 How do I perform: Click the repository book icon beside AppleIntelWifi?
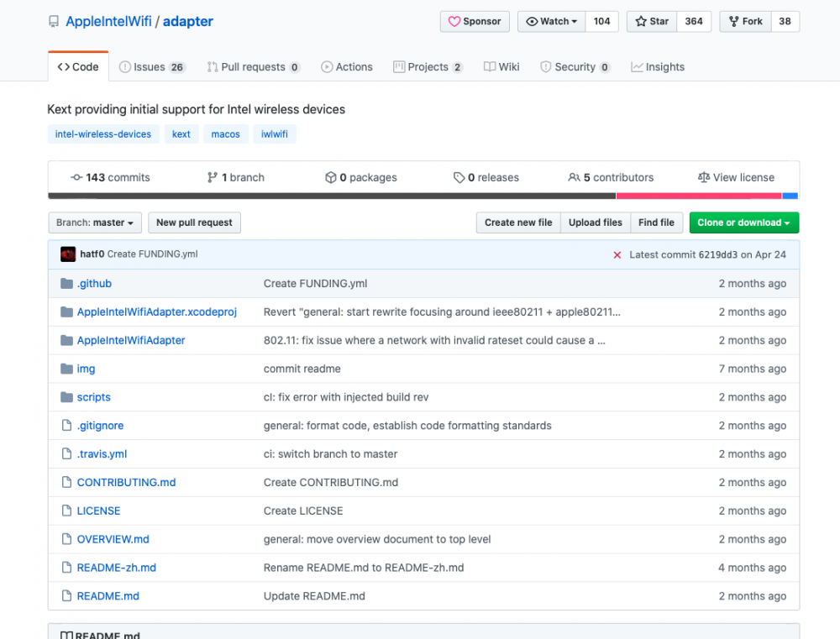(x=54, y=22)
